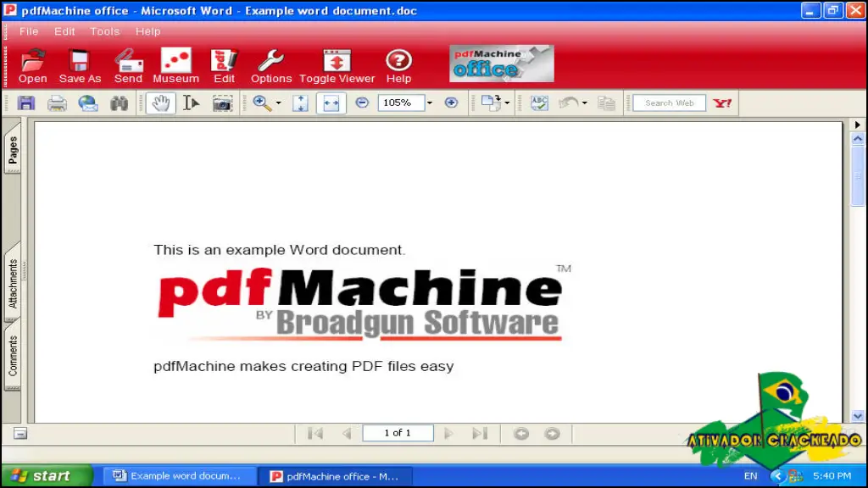868x488 pixels.
Task: Select the zoom magnifier tool
Action: (262, 103)
